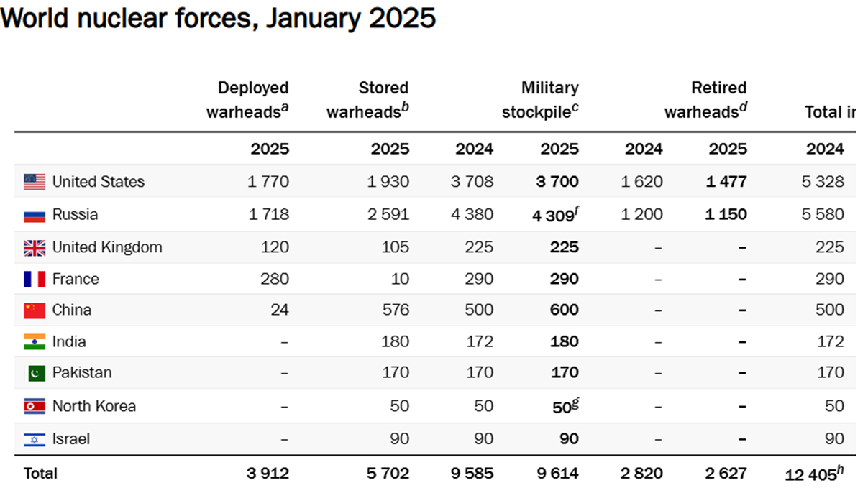
Task: Click the Israel flag icon
Action: pyautogui.click(x=34, y=439)
